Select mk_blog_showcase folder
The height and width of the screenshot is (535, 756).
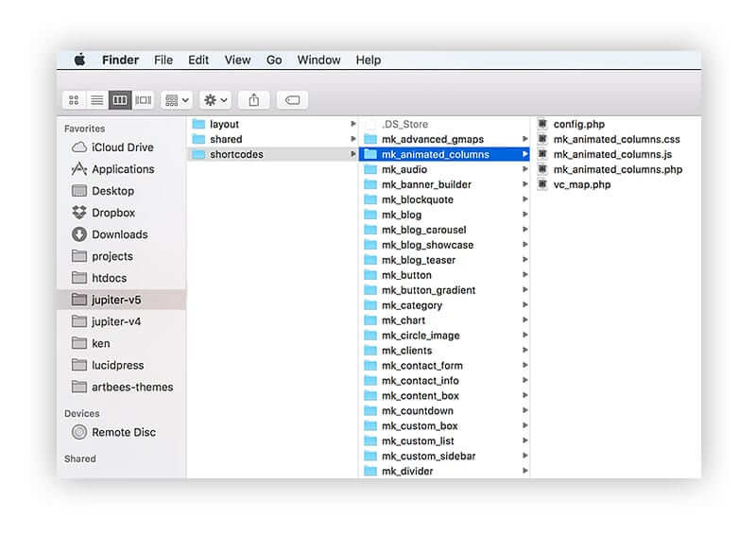[444, 245]
